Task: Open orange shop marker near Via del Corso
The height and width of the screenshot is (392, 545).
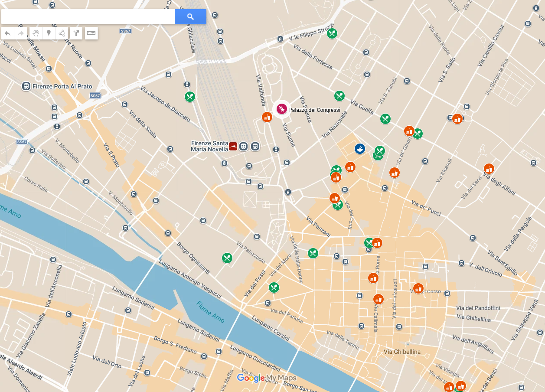Action: click(x=418, y=288)
